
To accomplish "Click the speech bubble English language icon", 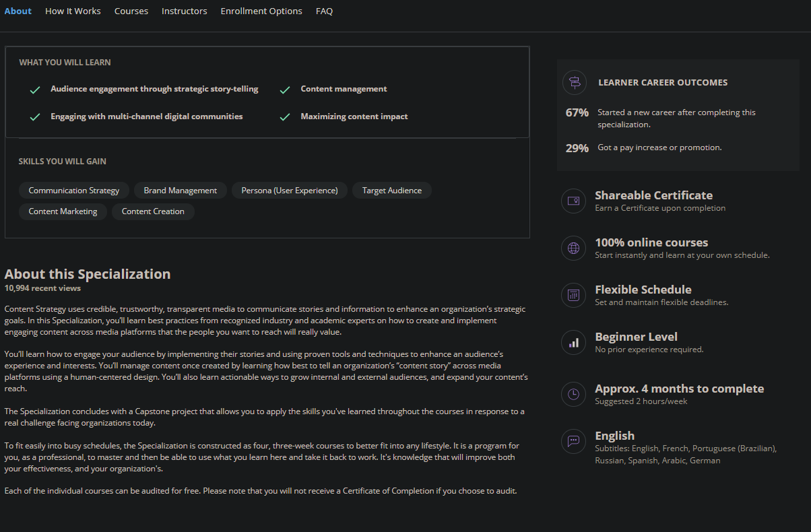I will [574, 441].
